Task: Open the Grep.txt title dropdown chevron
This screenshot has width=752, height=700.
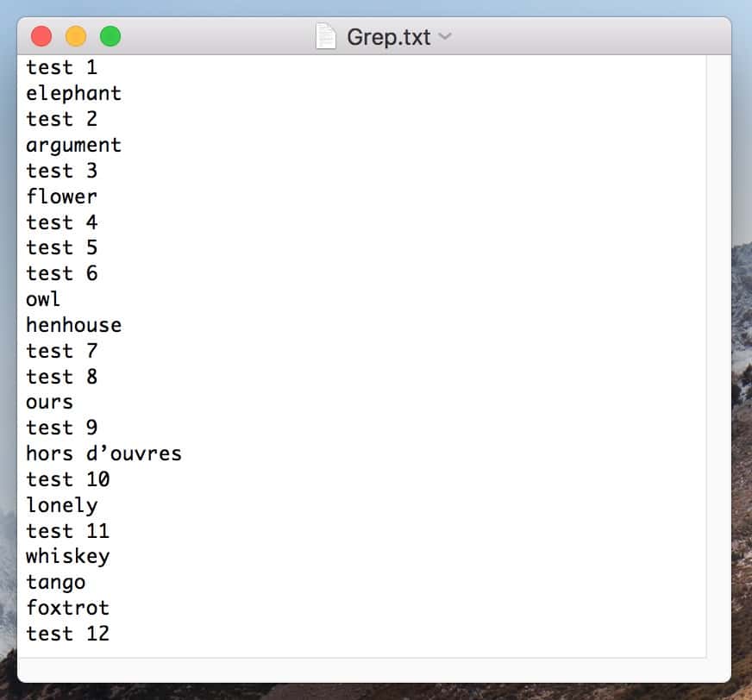Action: 445,37
